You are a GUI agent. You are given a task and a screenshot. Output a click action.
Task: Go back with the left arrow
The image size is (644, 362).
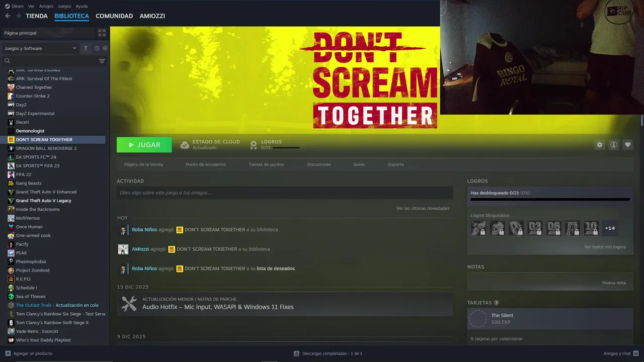click(8, 16)
